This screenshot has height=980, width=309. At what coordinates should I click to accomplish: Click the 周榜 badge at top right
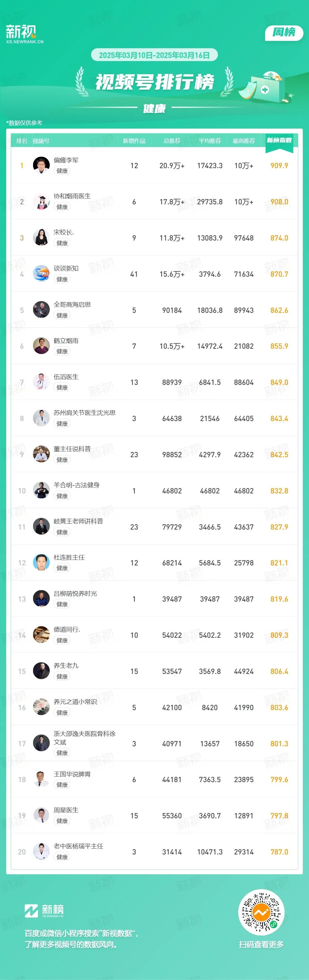[x=284, y=32]
